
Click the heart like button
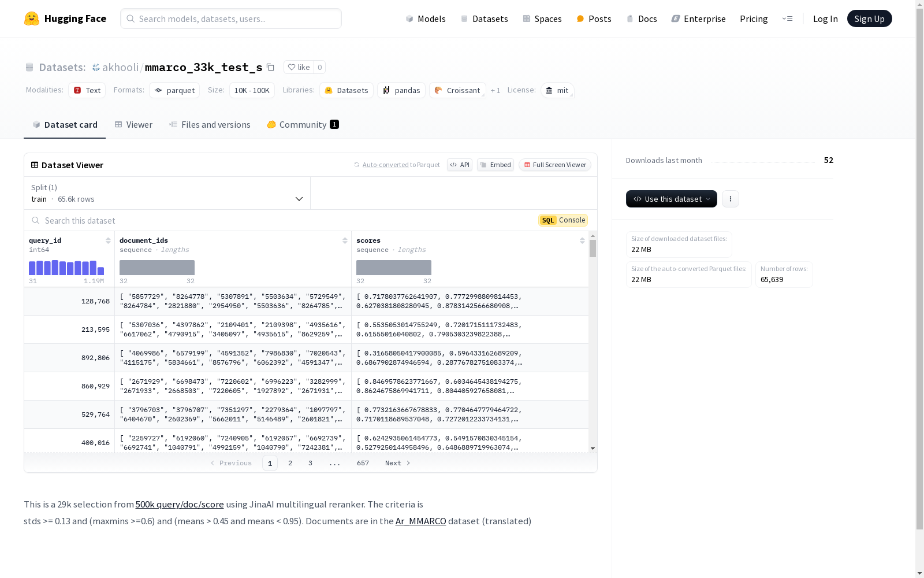tap(299, 67)
